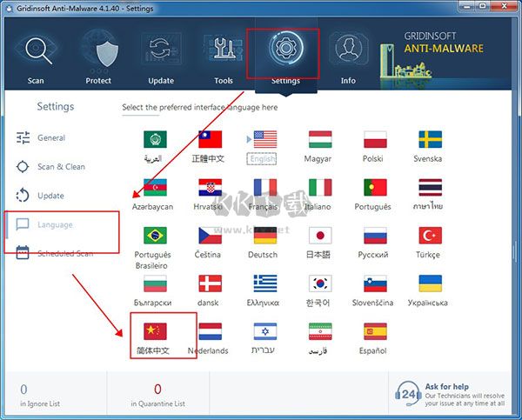Open Language settings section
The image size is (522, 420).
(44, 224)
